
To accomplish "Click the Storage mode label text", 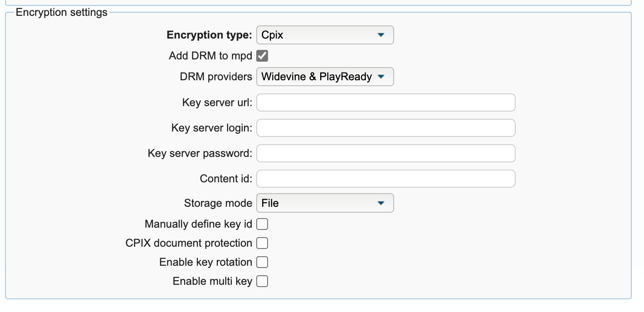I will point(218,203).
